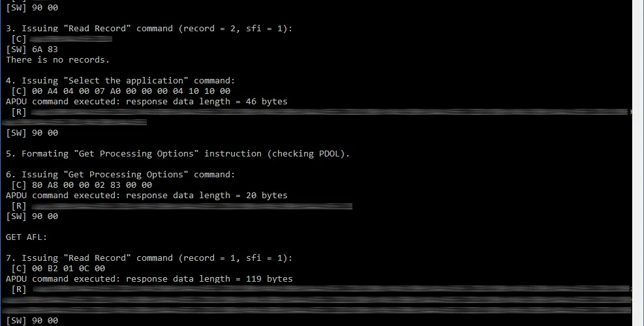Click the status word 6A 83 line

click(x=31, y=50)
